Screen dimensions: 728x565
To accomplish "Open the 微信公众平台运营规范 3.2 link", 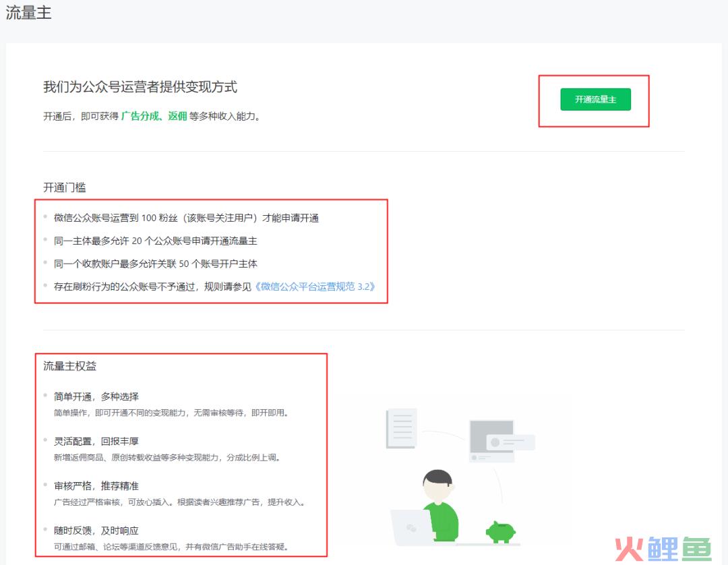I will [315, 287].
